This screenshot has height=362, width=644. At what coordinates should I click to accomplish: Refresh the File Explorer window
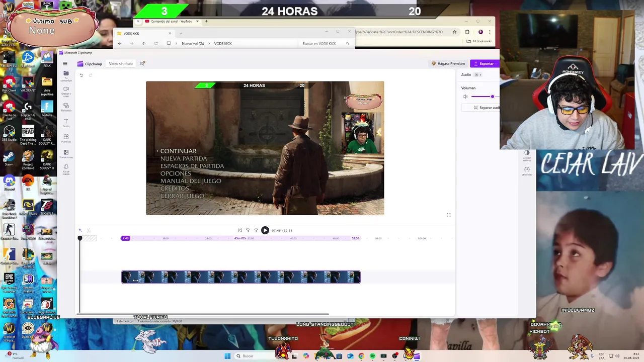156,44
